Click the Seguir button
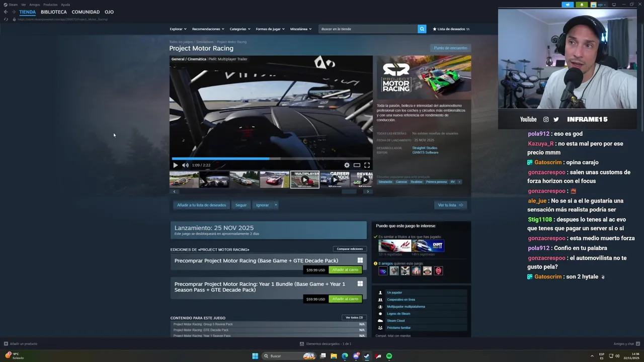The image size is (644, 362). [x=241, y=205]
